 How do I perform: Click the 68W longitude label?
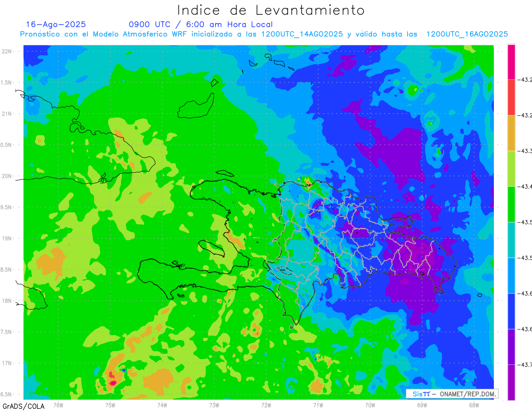pyautogui.click(x=474, y=405)
